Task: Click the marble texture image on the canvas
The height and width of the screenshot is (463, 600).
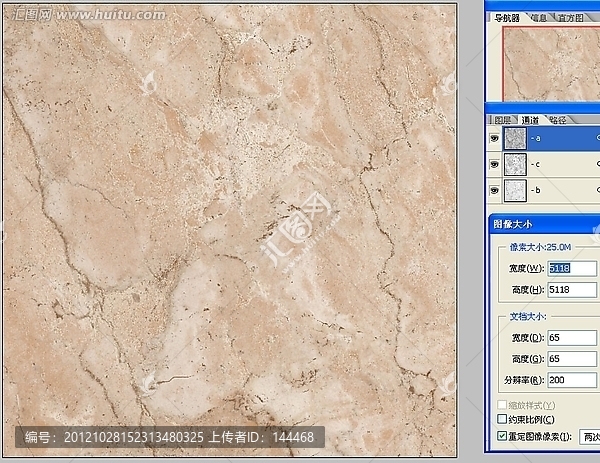Action: click(x=230, y=230)
